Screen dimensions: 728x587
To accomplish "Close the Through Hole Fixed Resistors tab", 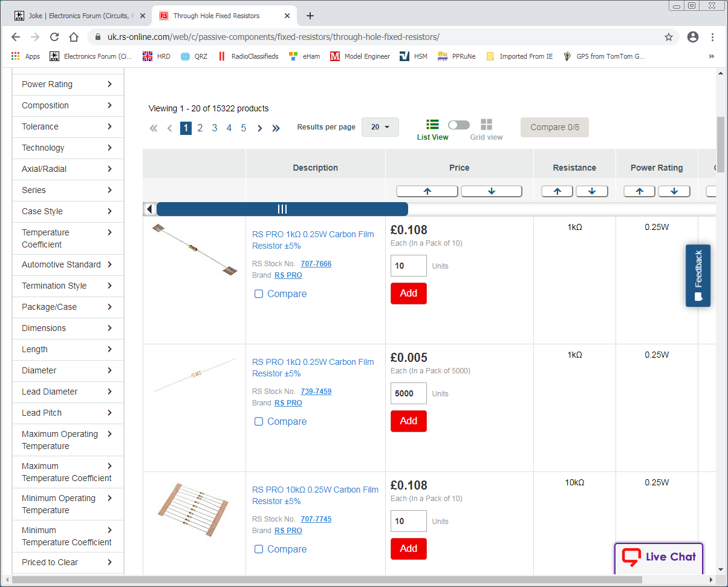I will (288, 16).
